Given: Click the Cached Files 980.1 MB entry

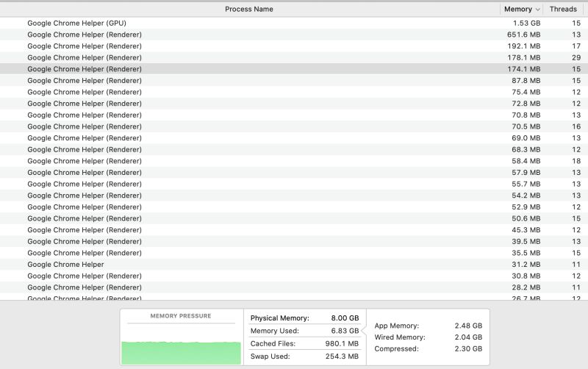Looking at the screenshot, I should (x=304, y=343).
